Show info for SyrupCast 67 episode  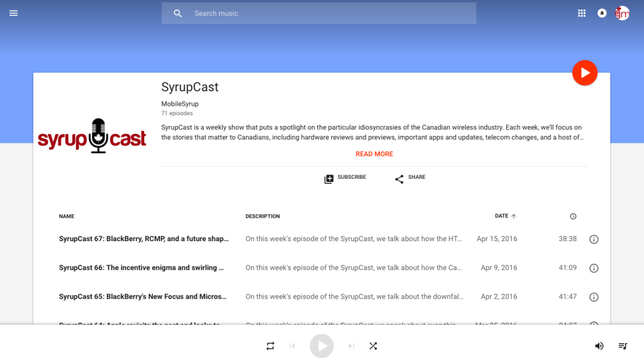click(x=594, y=239)
